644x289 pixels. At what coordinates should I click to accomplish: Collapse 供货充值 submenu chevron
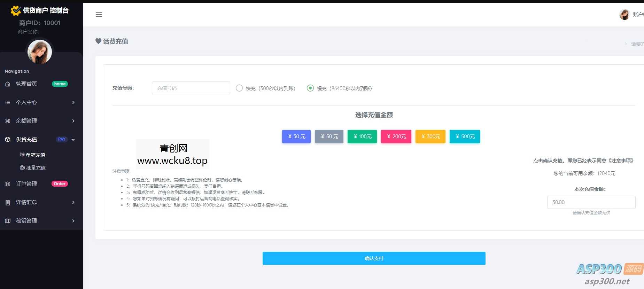(x=73, y=140)
